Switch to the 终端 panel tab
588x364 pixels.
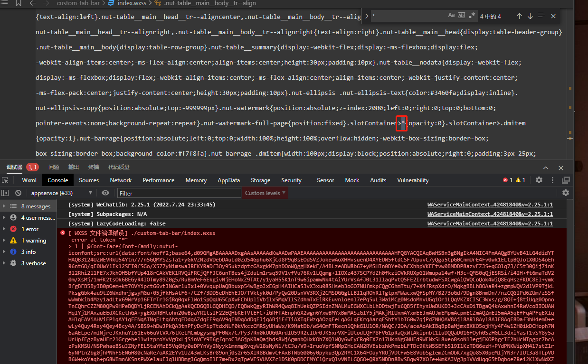94,167
